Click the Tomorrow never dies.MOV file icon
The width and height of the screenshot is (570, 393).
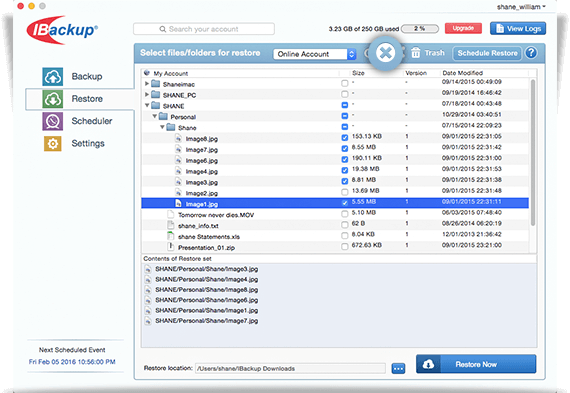point(170,214)
